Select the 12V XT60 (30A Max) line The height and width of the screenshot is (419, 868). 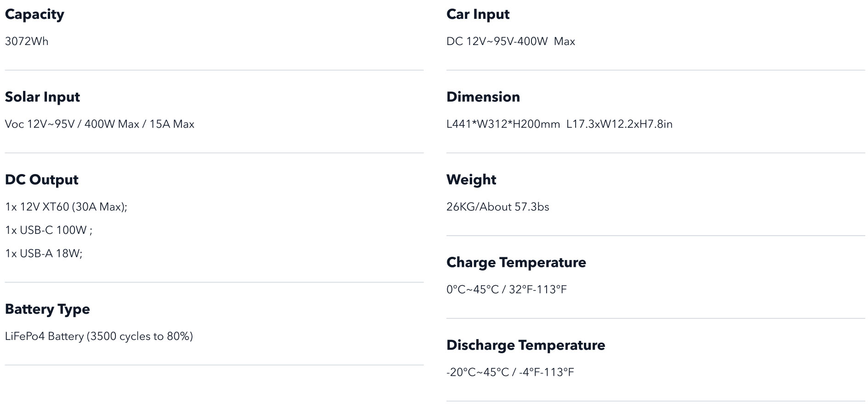pyautogui.click(x=66, y=207)
